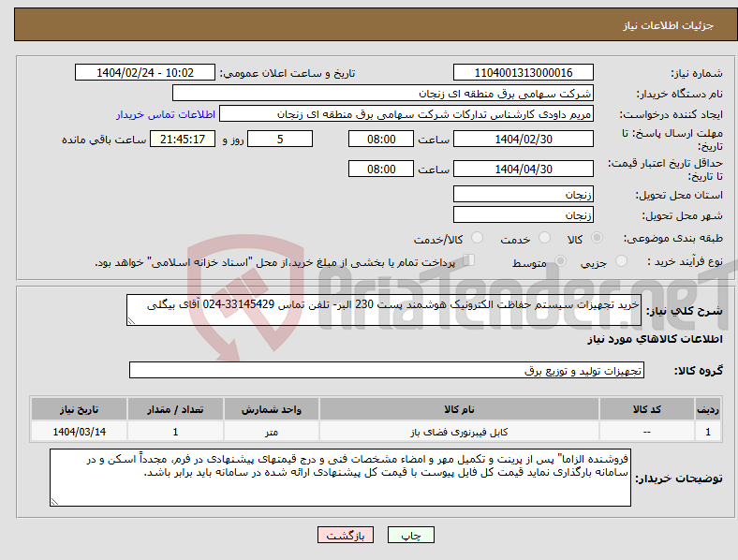
Task: Open اطلاعات تماس خریدار contact link
Action: coord(166,114)
